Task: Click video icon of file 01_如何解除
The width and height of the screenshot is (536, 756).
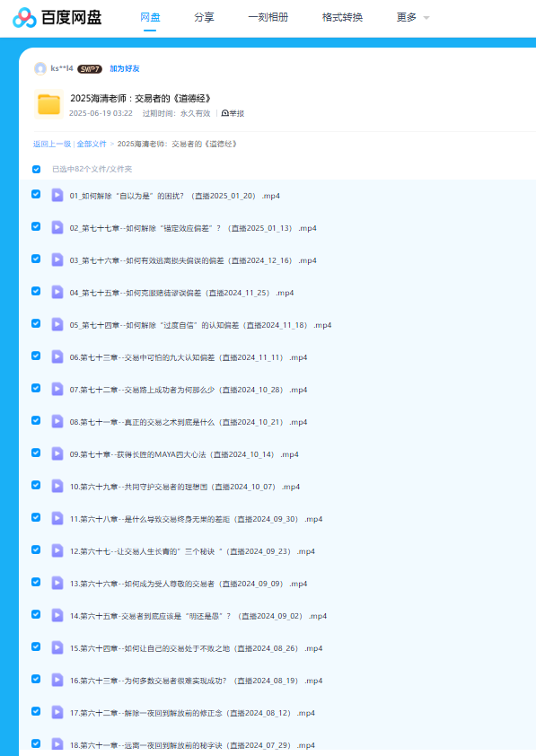Action: pyautogui.click(x=57, y=195)
